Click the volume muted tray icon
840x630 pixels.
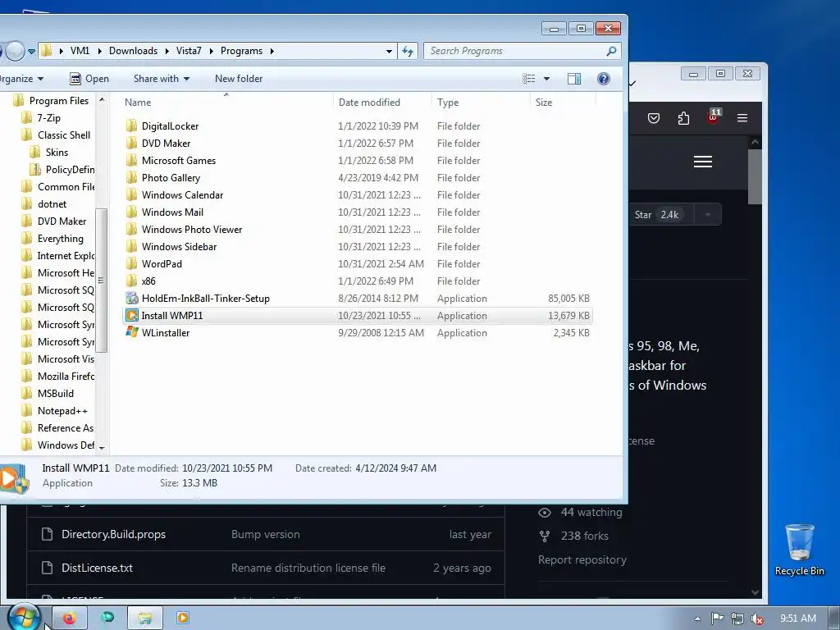[757, 619]
